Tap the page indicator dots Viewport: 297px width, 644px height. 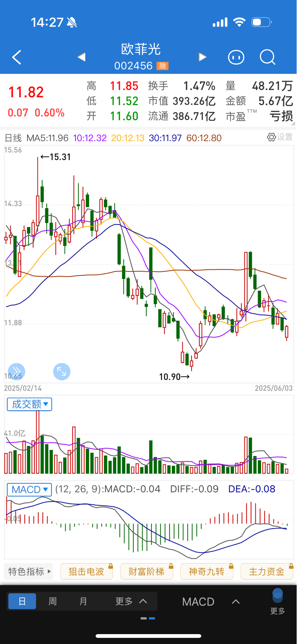tap(148, 618)
